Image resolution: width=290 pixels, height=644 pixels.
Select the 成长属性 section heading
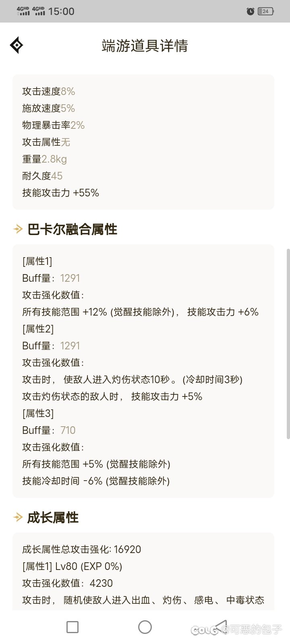pyautogui.click(x=53, y=517)
